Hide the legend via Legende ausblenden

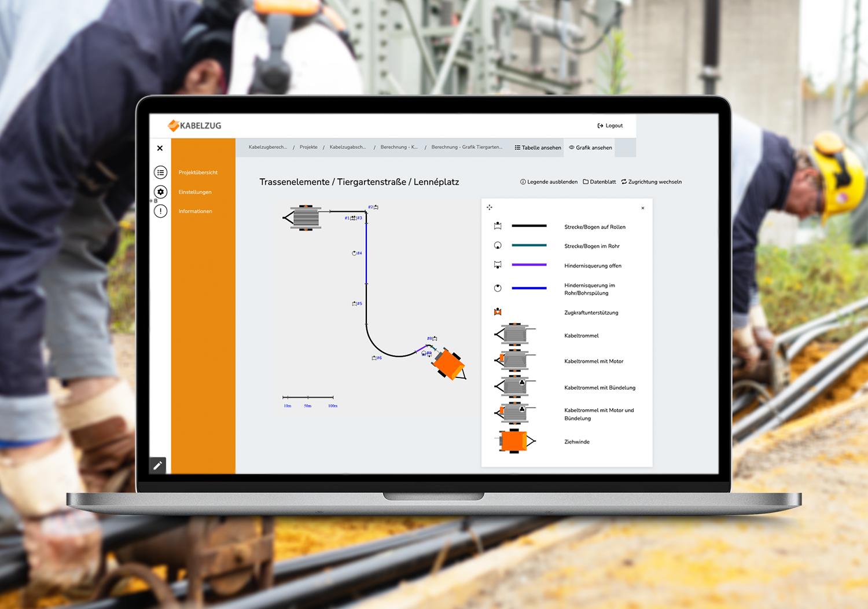549,182
